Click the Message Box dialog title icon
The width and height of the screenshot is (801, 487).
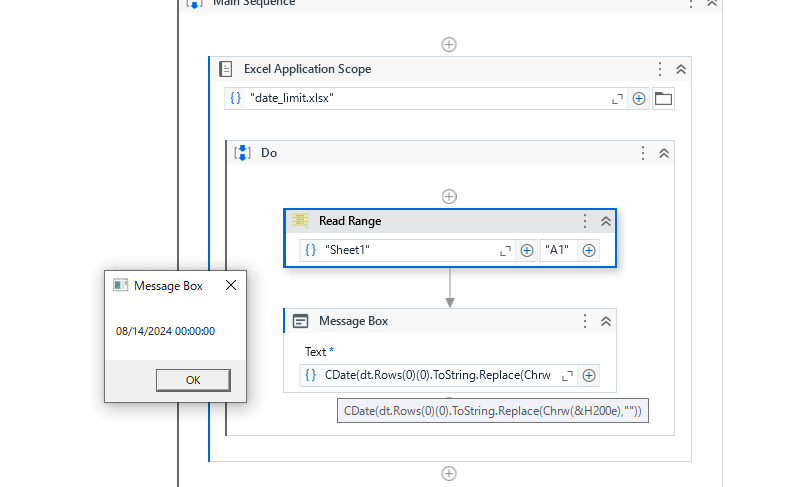point(121,285)
